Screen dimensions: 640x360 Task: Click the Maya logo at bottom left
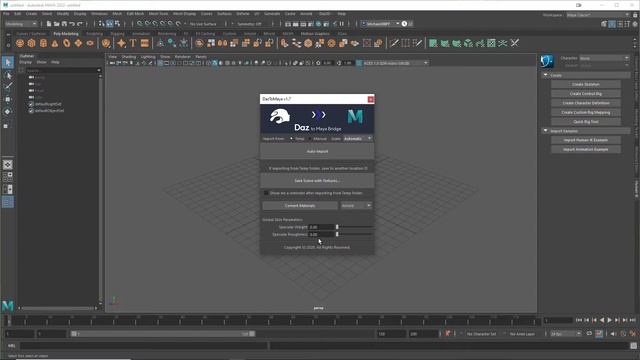tap(8, 305)
